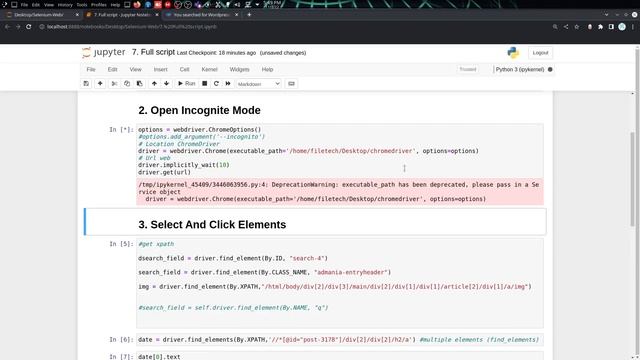Open the Jupyter Help menu
Screen dimensions: 640x360
click(x=267, y=69)
